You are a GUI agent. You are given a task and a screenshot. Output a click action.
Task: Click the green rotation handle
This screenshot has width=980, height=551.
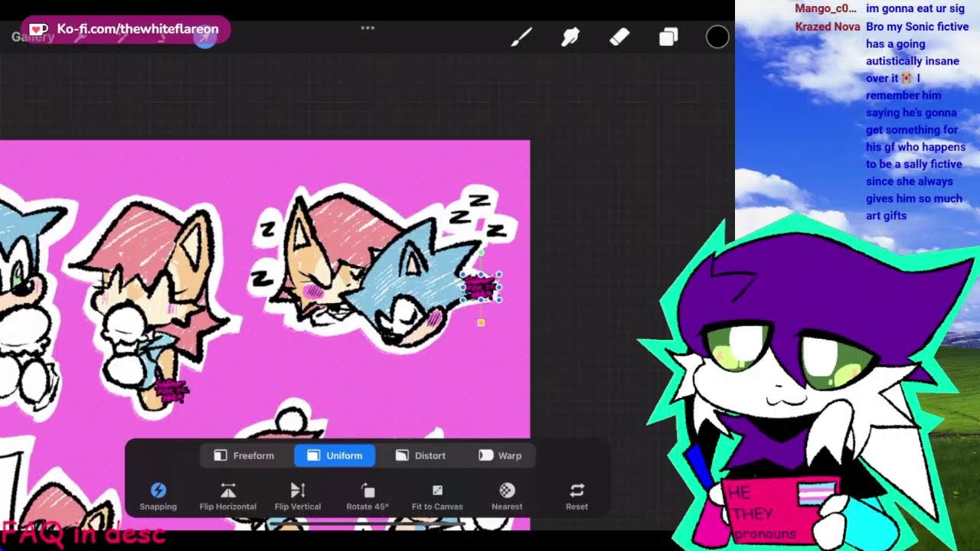[x=481, y=252]
